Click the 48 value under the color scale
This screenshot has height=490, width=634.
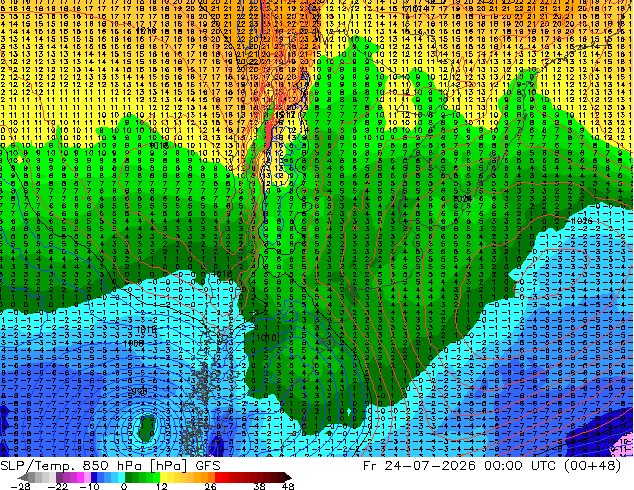coord(287,486)
